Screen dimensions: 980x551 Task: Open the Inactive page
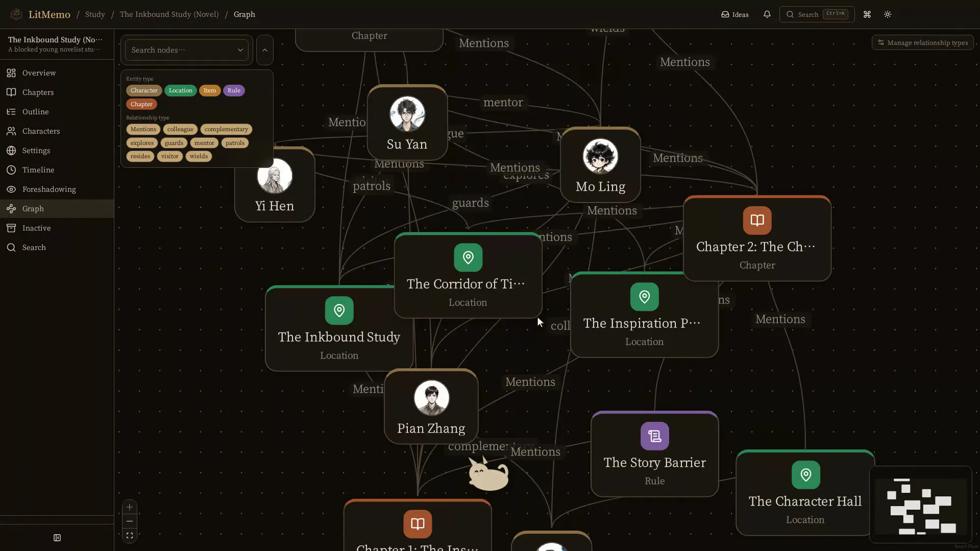coord(57,228)
